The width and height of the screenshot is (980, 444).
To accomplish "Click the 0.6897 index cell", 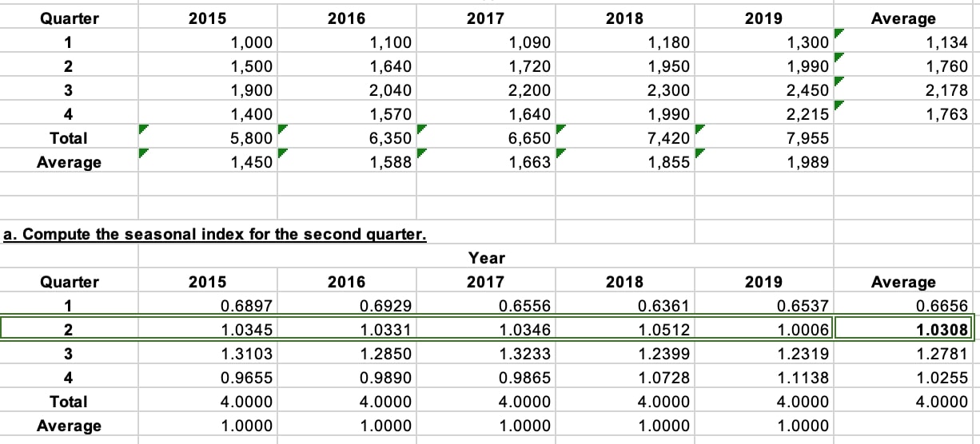I will point(208,305).
